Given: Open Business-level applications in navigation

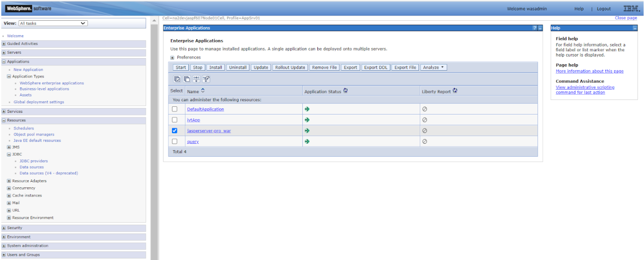Looking at the screenshot, I should [44, 89].
